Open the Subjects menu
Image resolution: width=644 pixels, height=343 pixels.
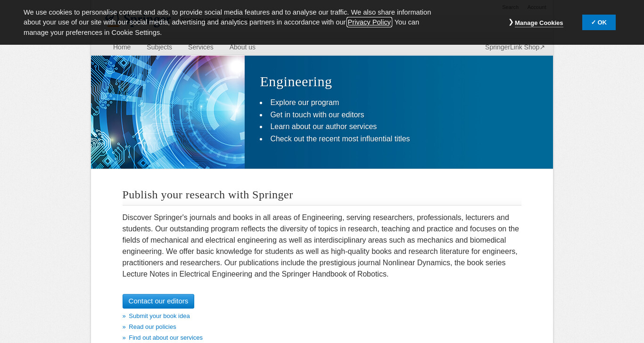tap(159, 47)
